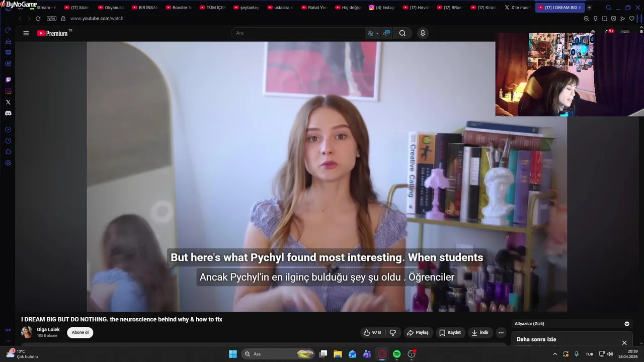Open Opera GX from taskbar

(382, 354)
